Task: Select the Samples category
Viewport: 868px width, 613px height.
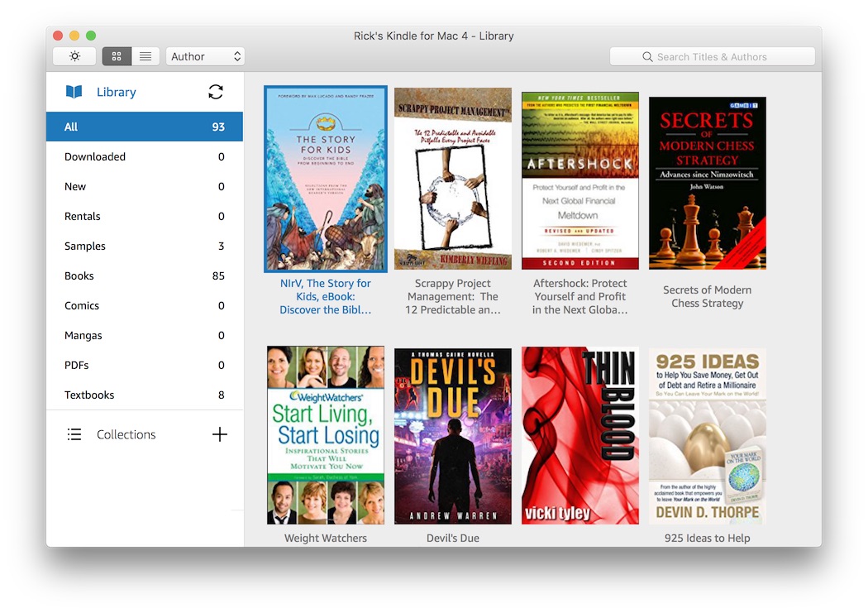Action: click(x=145, y=247)
